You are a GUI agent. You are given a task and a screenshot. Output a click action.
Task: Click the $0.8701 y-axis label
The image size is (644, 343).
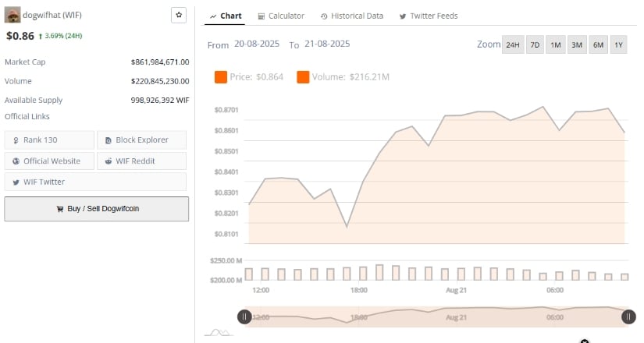coord(226,110)
